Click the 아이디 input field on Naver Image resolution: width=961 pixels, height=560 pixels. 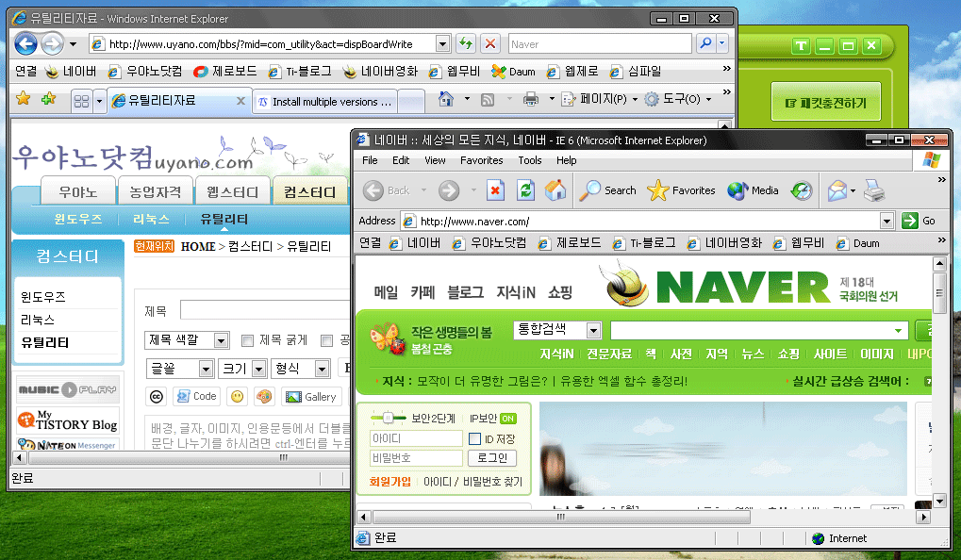416,438
